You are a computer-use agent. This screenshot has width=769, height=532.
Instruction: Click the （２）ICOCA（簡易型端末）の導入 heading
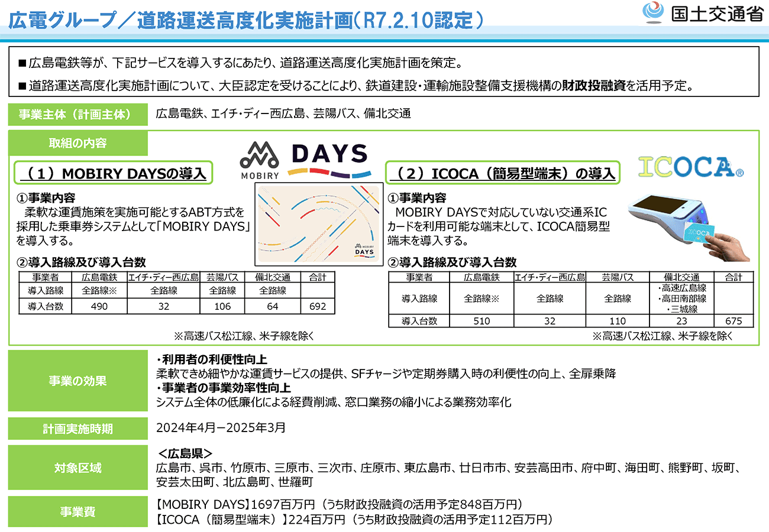click(x=503, y=173)
